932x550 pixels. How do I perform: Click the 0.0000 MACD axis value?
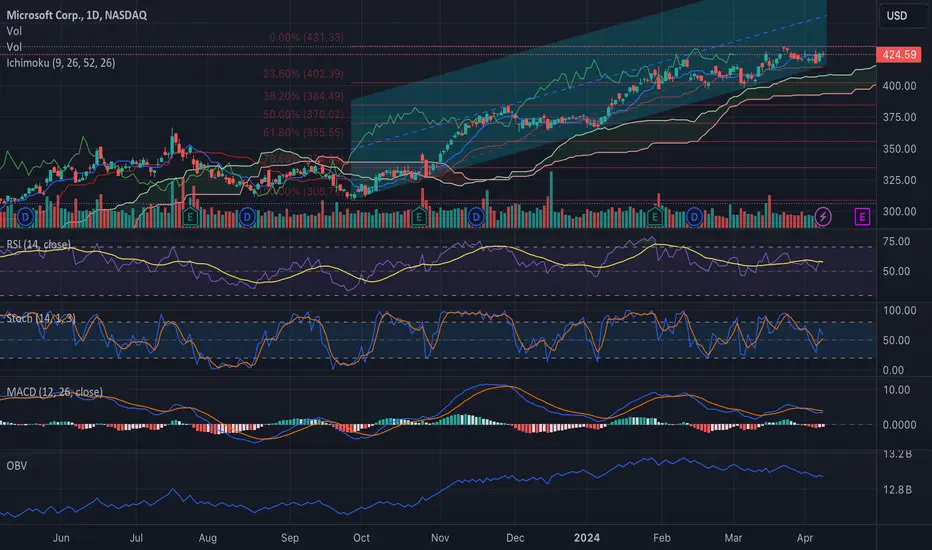(x=899, y=425)
